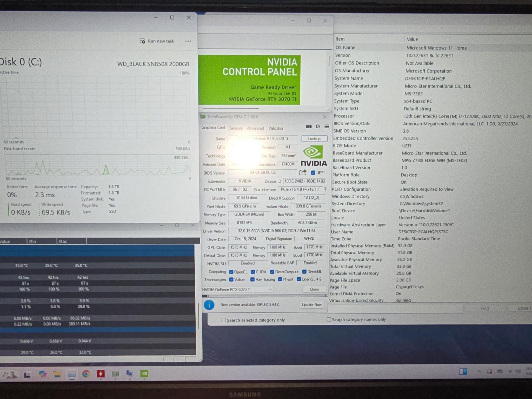Toggle the UEFI checkbox in GPU-Z
532x399 pixels.
(313, 173)
